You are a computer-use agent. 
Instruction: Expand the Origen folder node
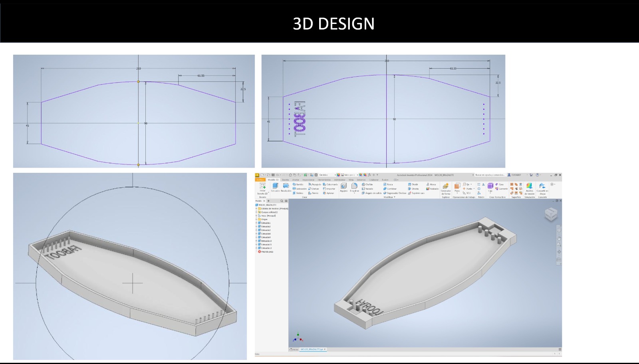pyautogui.click(x=256, y=220)
